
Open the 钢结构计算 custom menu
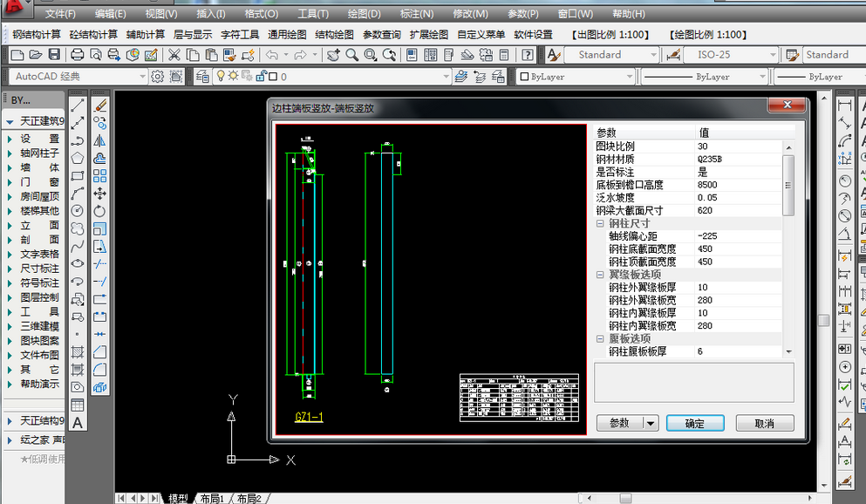[37, 34]
